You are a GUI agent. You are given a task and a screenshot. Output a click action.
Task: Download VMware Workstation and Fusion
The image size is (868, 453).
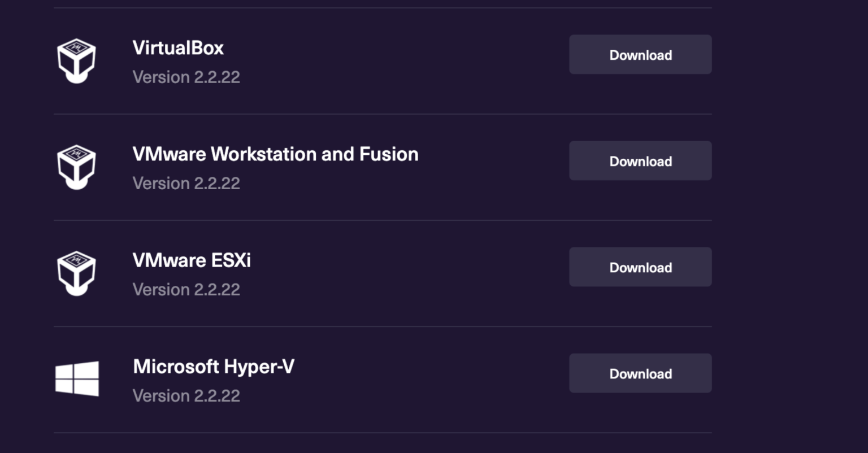point(640,160)
